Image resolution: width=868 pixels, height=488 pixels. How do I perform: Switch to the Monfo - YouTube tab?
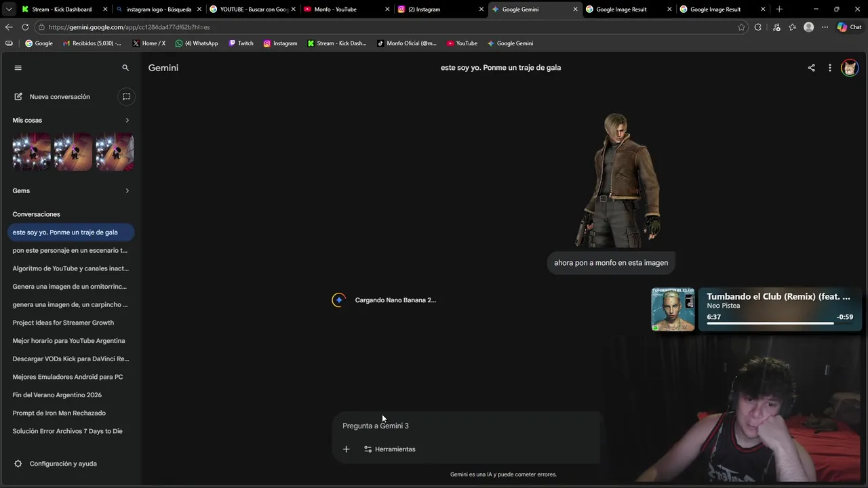(346, 9)
